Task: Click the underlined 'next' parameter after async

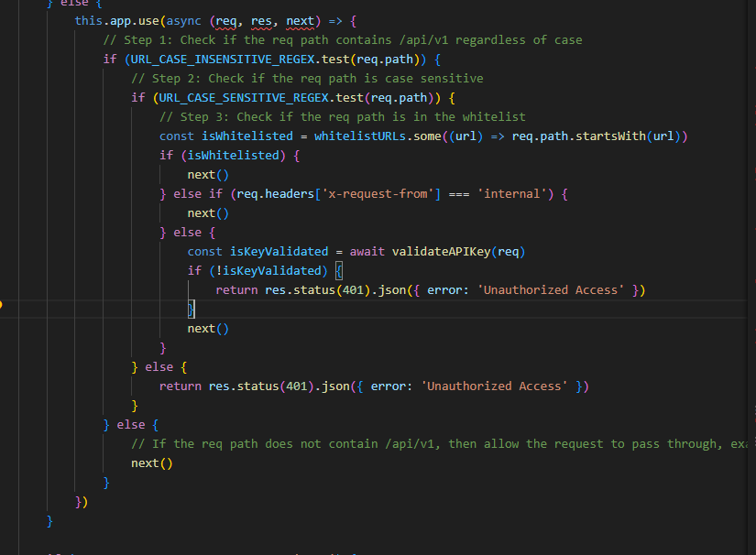Action: [x=300, y=22]
